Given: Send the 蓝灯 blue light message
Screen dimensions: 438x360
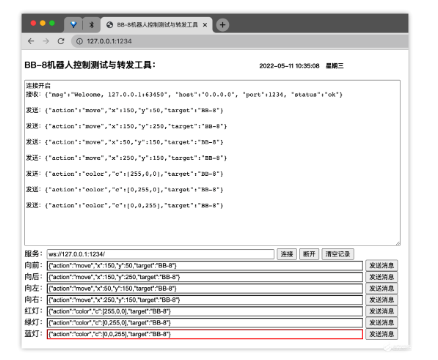Looking at the screenshot, I should tap(381, 334).
